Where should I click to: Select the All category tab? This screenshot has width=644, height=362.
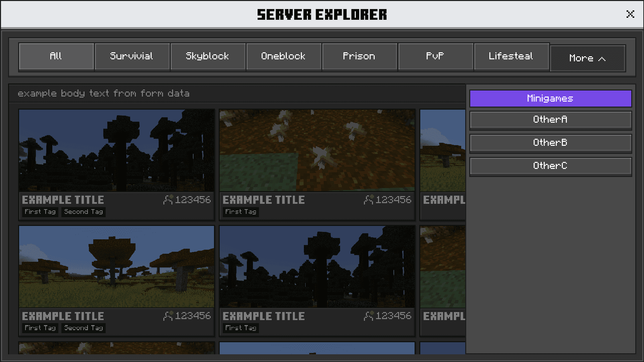pos(56,56)
